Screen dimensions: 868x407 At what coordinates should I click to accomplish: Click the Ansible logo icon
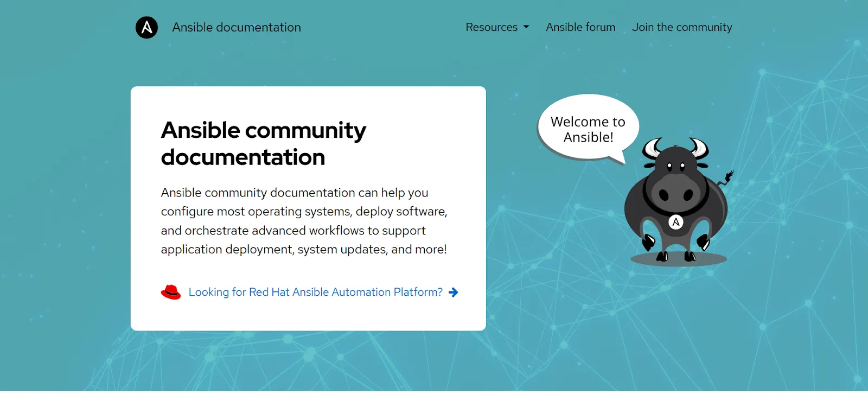[x=146, y=28]
